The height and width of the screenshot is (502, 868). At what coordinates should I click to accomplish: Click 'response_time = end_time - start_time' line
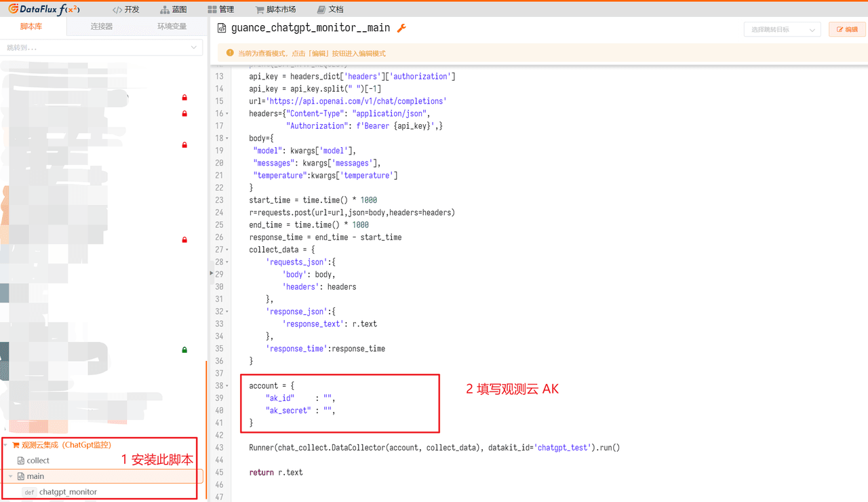[325, 237]
